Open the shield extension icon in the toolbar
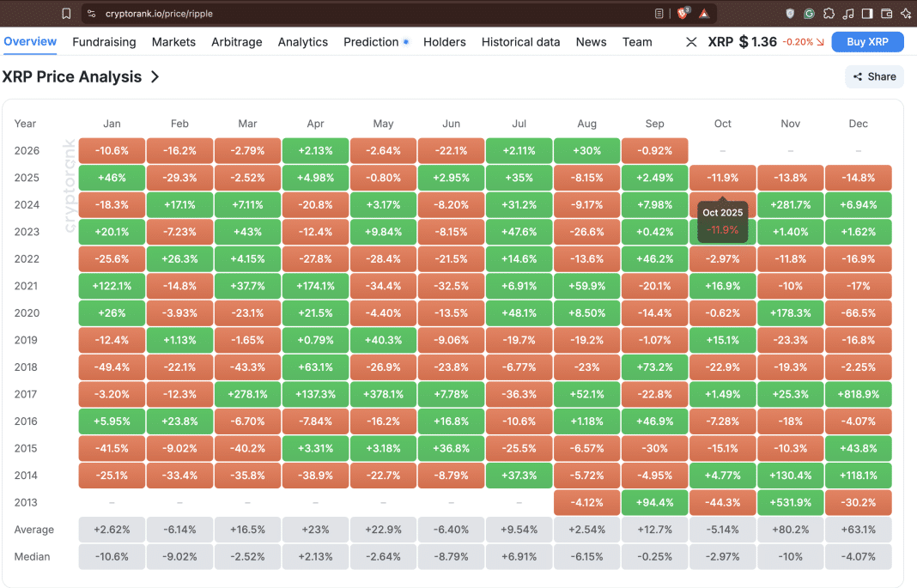The height and width of the screenshot is (588, 917). 790,14
